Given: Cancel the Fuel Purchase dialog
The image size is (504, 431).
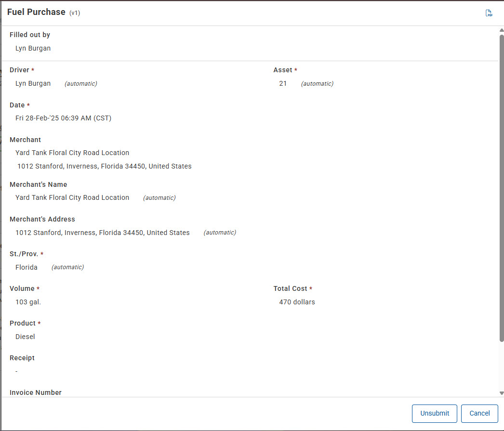Looking at the screenshot, I should [x=479, y=413].
